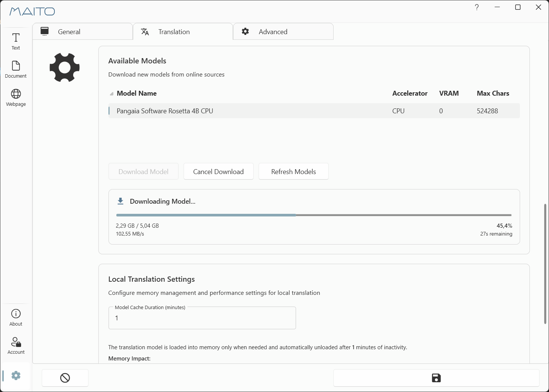Sort the list by Max Chars column
Viewport: 549px width, 392px height.
click(493, 93)
